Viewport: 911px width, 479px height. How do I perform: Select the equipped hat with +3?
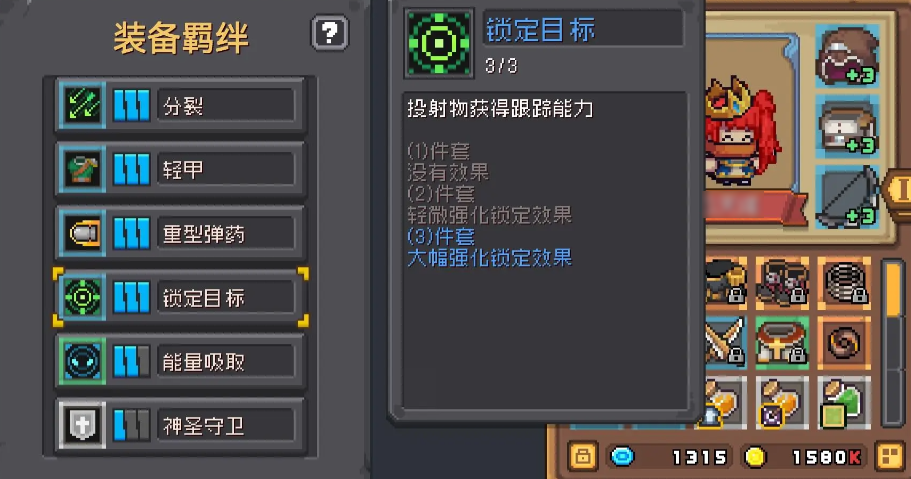pyautogui.click(x=847, y=55)
